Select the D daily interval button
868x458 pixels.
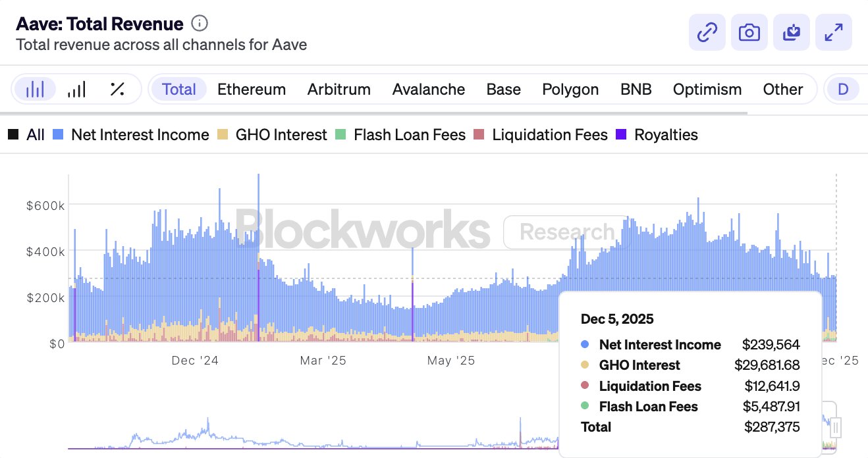843,89
